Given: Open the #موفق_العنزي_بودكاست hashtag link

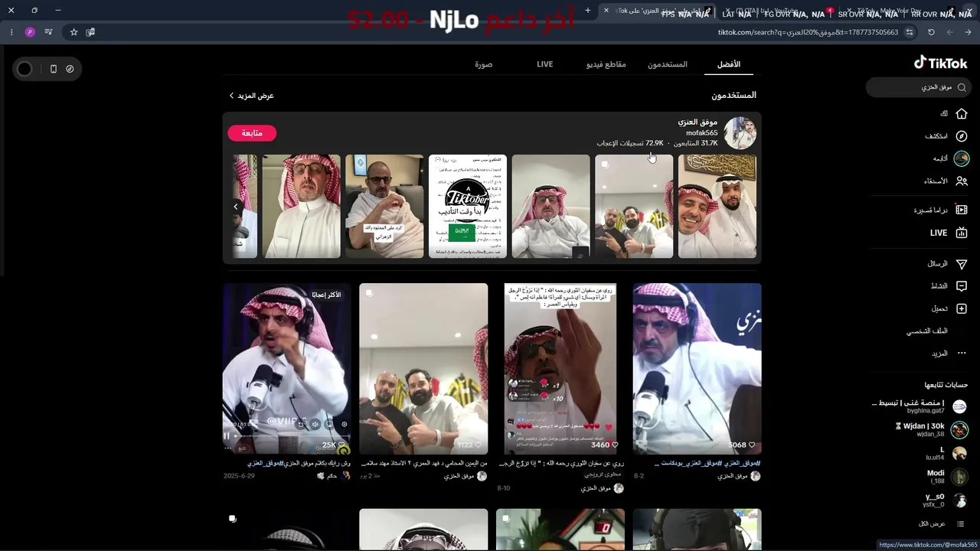Looking at the screenshot, I should 692,464.
